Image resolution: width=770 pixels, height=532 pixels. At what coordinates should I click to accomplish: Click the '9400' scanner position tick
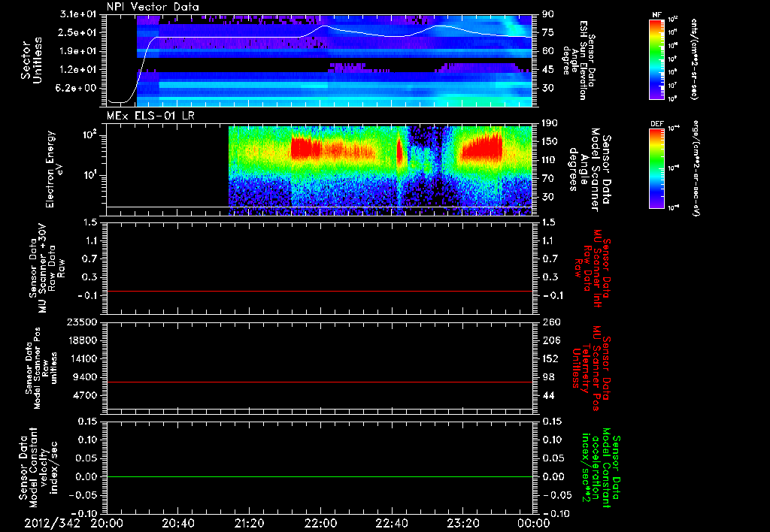click(x=86, y=377)
